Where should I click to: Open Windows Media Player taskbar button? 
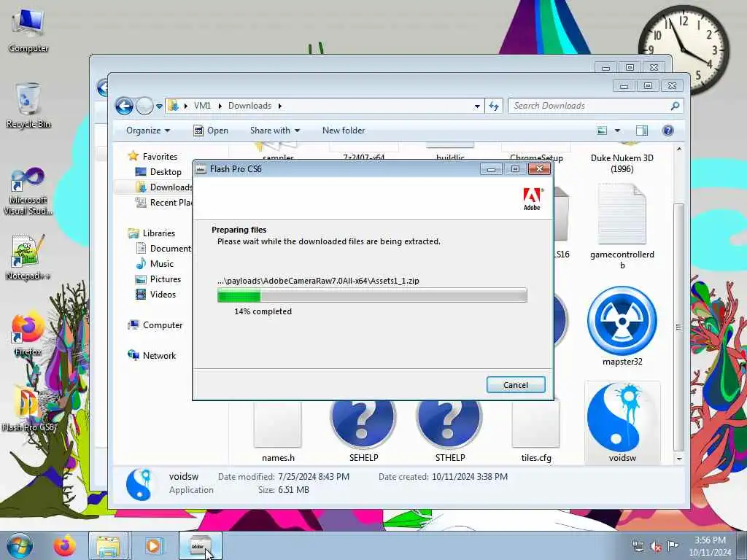153,545
